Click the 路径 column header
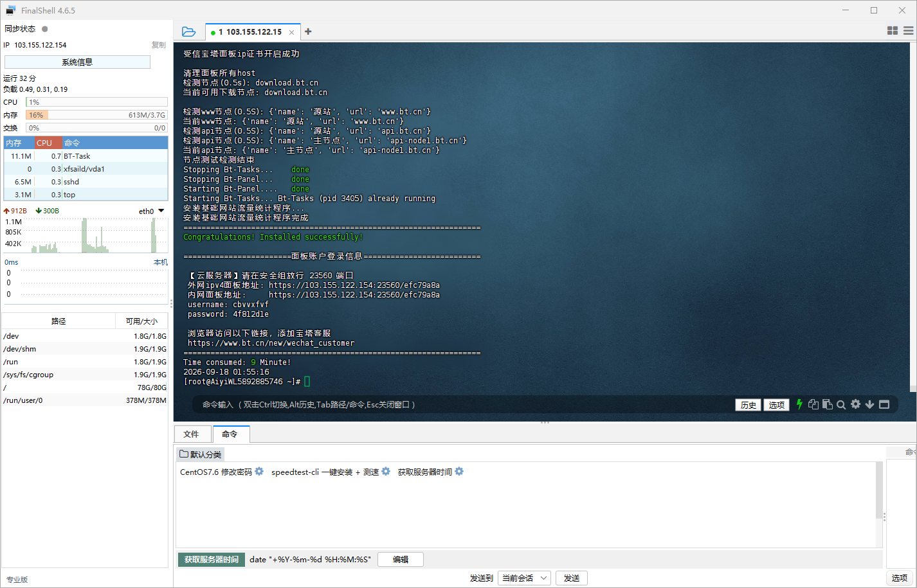Image resolution: width=917 pixels, height=588 pixels. tap(59, 321)
